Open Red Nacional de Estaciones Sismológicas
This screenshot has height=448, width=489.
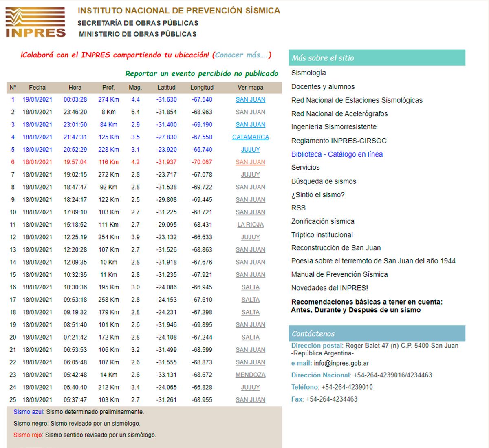(357, 100)
